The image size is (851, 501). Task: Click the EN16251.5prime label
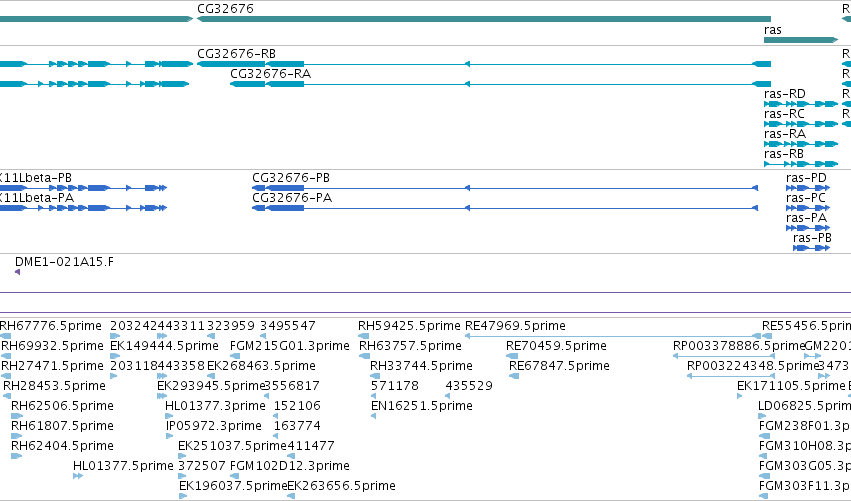[422, 406]
